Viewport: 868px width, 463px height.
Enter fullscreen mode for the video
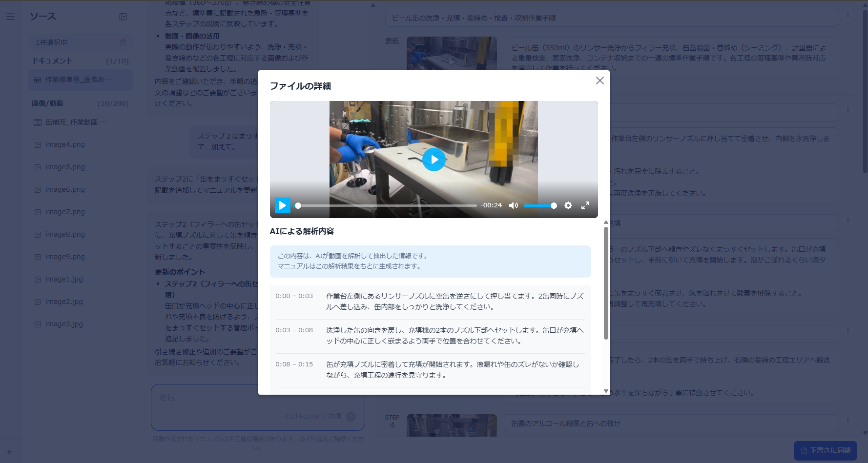pos(585,205)
